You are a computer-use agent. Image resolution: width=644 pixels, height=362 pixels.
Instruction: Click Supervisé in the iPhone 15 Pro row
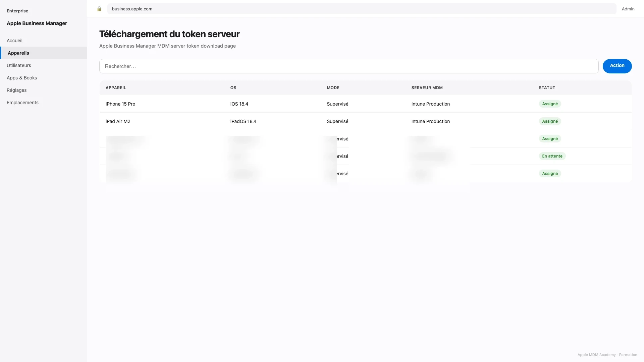(337, 104)
